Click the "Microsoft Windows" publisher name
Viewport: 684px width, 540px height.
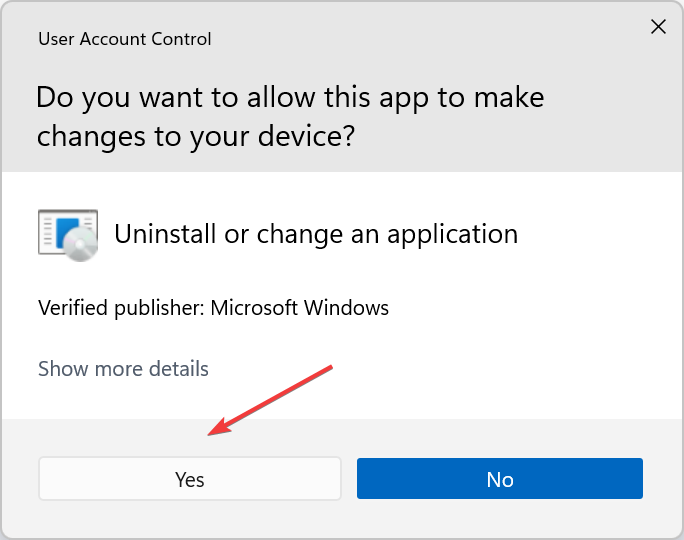tap(299, 308)
